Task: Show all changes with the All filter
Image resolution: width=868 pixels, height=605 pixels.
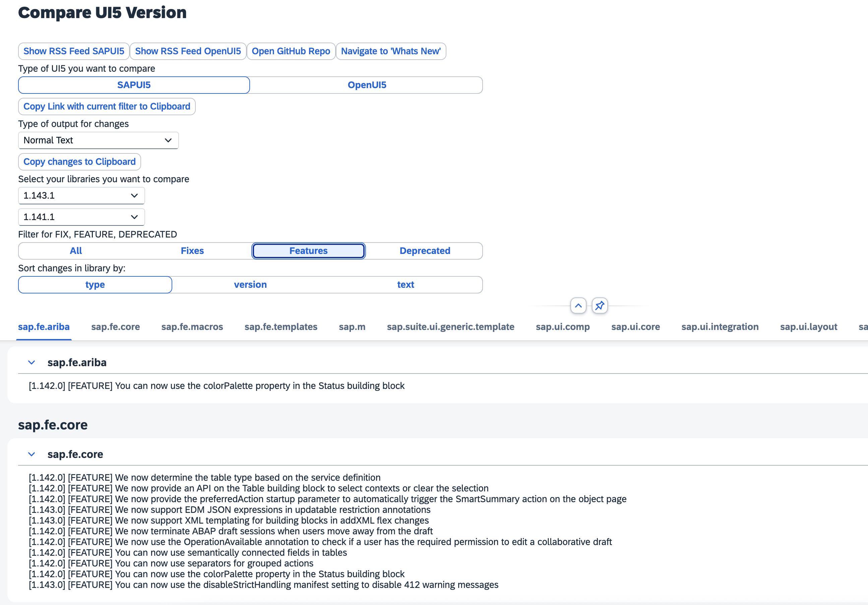Action: pos(76,251)
